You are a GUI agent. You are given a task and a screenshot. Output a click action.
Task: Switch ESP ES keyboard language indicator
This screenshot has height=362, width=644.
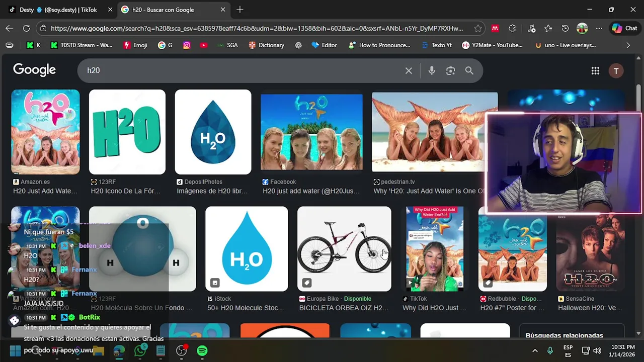pyautogui.click(x=568, y=351)
